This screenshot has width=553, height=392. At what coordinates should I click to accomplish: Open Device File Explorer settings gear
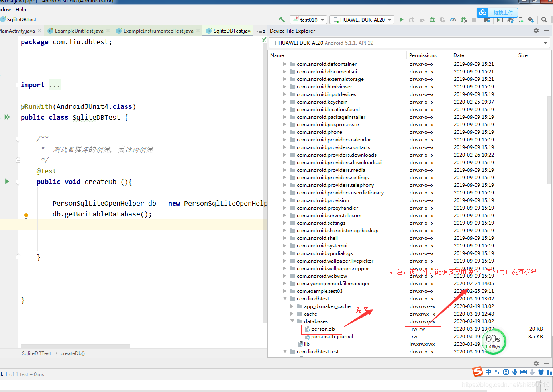(x=536, y=31)
